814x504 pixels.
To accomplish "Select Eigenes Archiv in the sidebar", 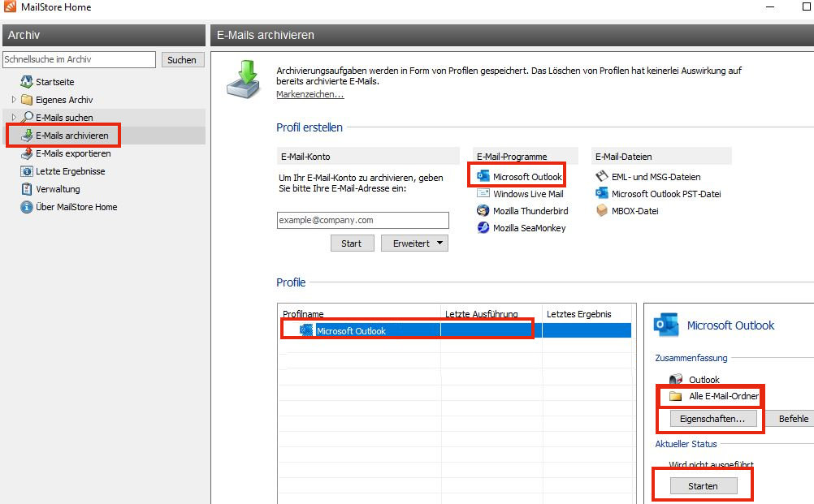I will click(x=64, y=100).
